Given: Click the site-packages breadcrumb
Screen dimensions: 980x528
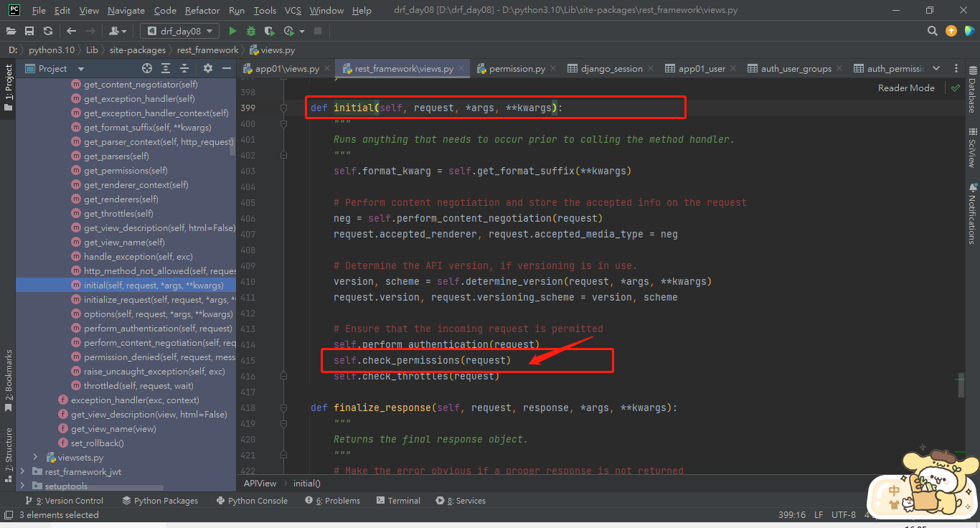Looking at the screenshot, I should click(137, 50).
